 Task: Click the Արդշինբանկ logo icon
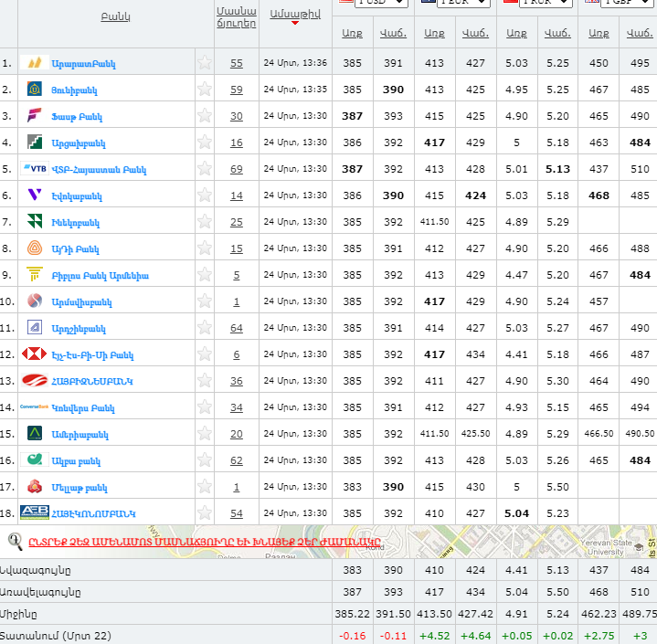[35, 327]
